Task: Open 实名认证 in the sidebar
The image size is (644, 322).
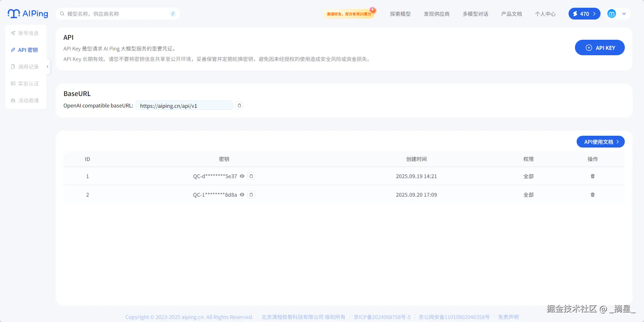Action: pyautogui.click(x=26, y=84)
